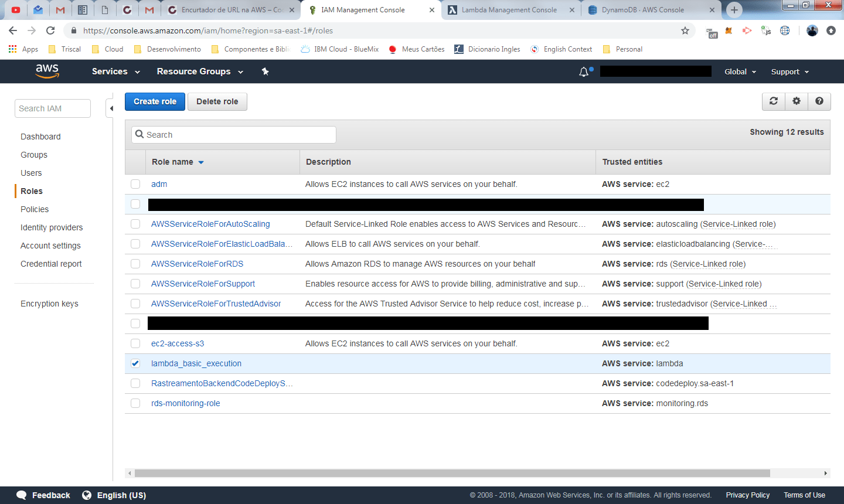Click the browser address bar URL
Screen dimensions: 844x504
[208, 30]
